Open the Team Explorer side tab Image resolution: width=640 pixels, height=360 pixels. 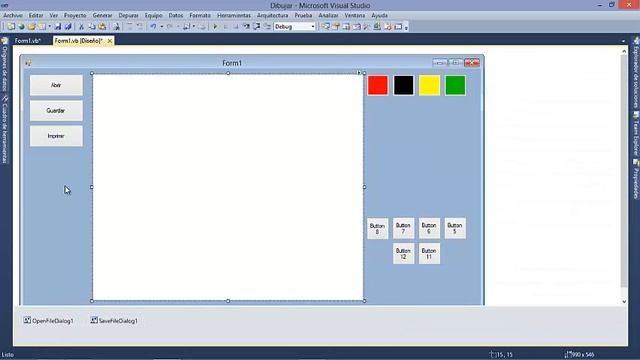pos(636,134)
